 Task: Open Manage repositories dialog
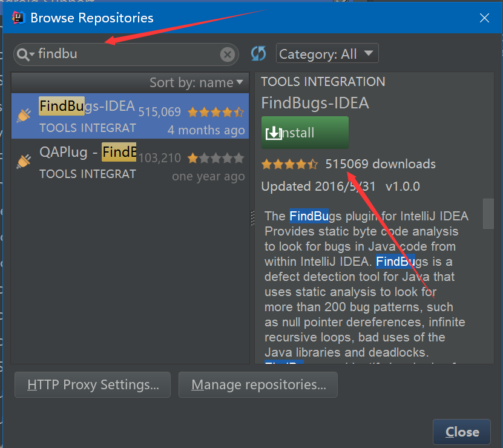point(258,385)
